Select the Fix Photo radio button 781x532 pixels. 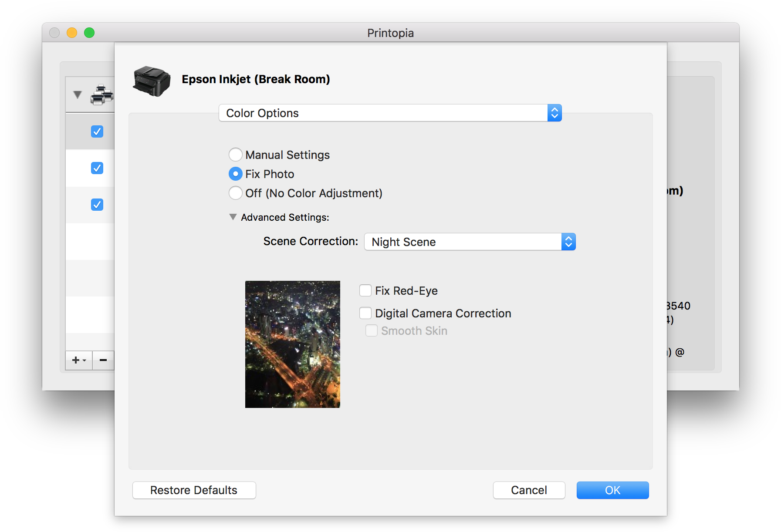236,174
